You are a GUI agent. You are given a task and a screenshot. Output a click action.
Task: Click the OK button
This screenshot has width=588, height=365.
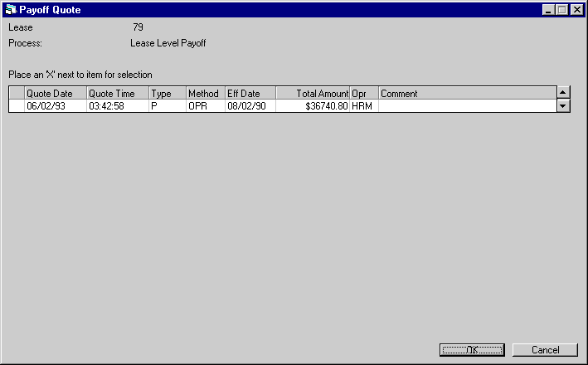472,350
